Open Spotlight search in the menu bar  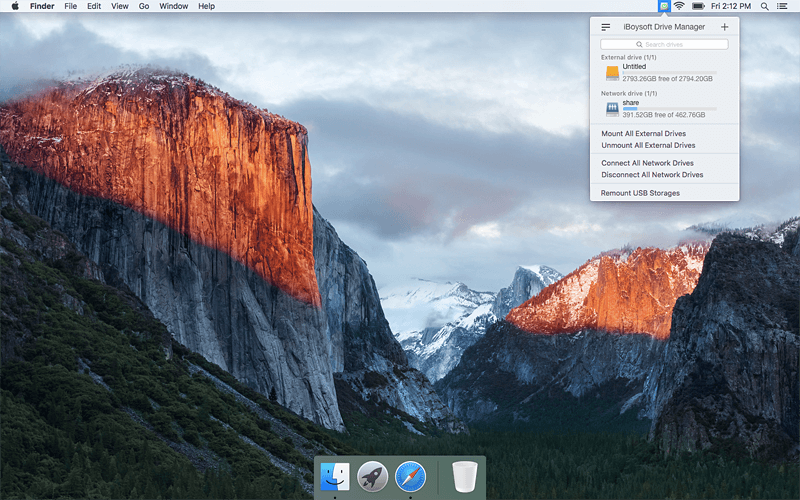tap(765, 6)
